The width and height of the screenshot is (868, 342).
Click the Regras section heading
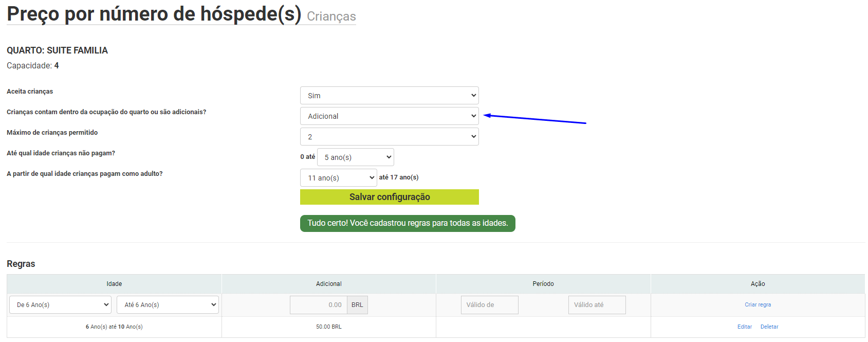coord(21,264)
